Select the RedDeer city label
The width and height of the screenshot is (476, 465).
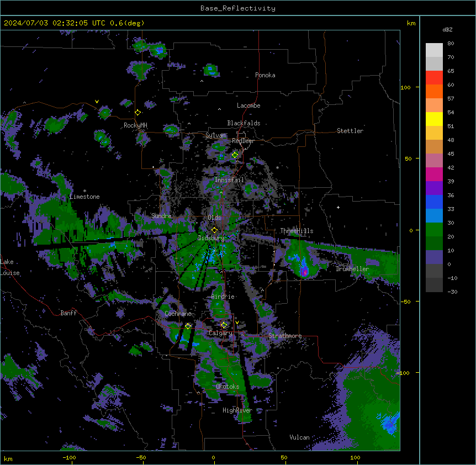(x=243, y=141)
